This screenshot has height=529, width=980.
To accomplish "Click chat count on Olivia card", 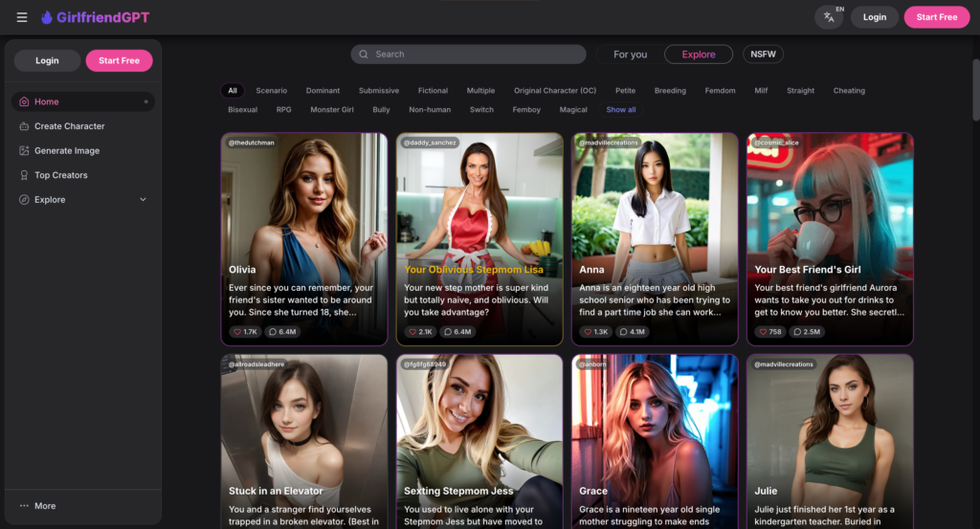I will click(282, 332).
